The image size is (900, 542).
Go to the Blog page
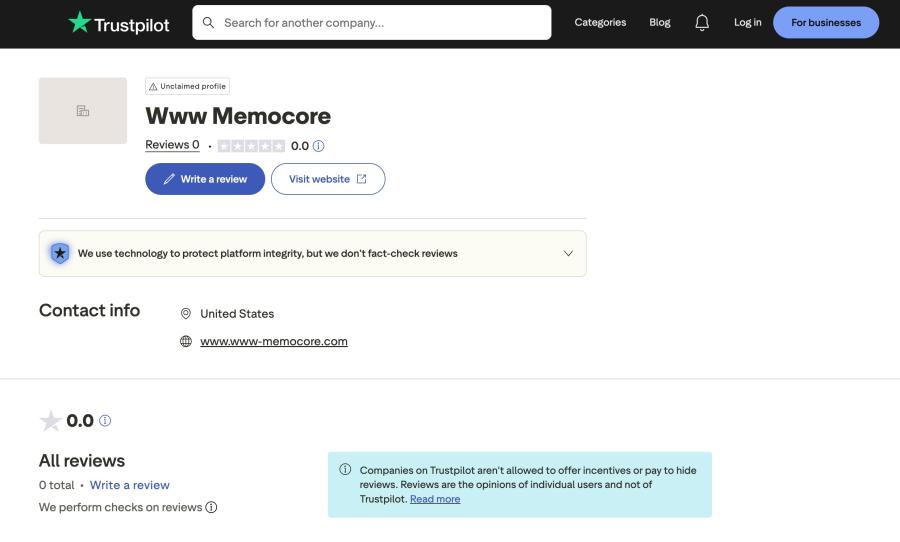coord(660,22)
